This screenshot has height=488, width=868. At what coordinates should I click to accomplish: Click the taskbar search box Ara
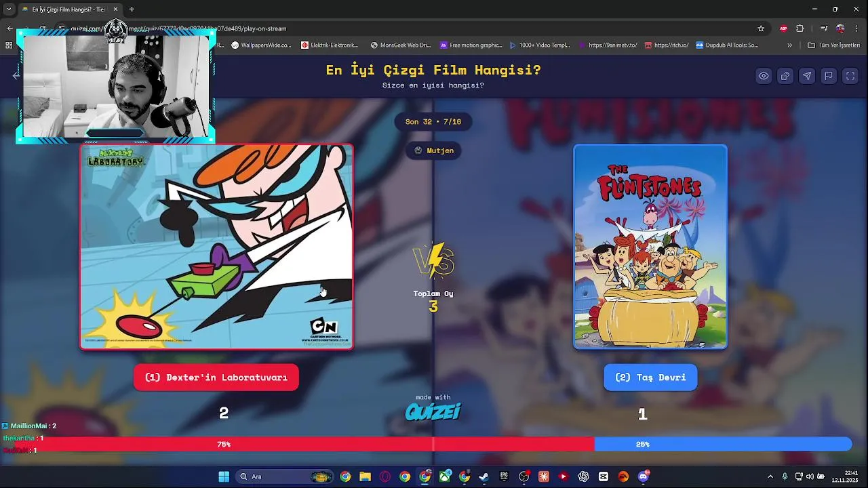point(285,476)
